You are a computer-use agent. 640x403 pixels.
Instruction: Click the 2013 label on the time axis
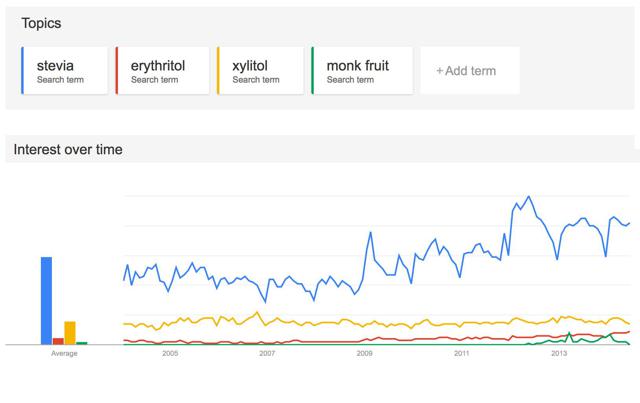[559, 353]
